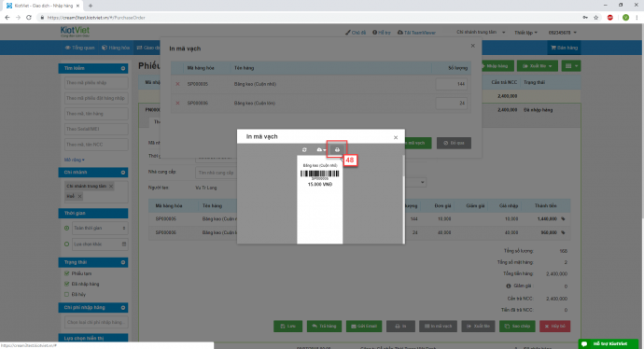Close the large In mã vạch dialog
The width and height of the screenshot is (644, 349).
(x=472, y=46)
